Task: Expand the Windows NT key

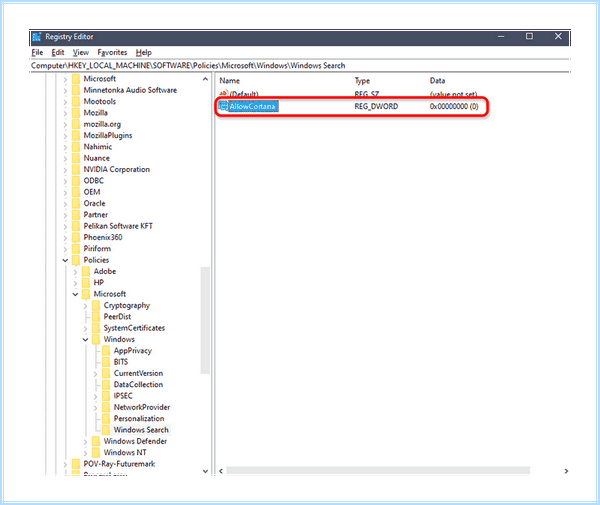Action: click(x=85, y=453)
